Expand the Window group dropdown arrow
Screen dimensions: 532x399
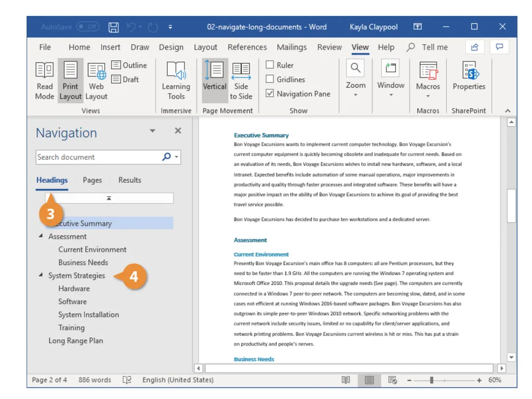tap(391, 95)
